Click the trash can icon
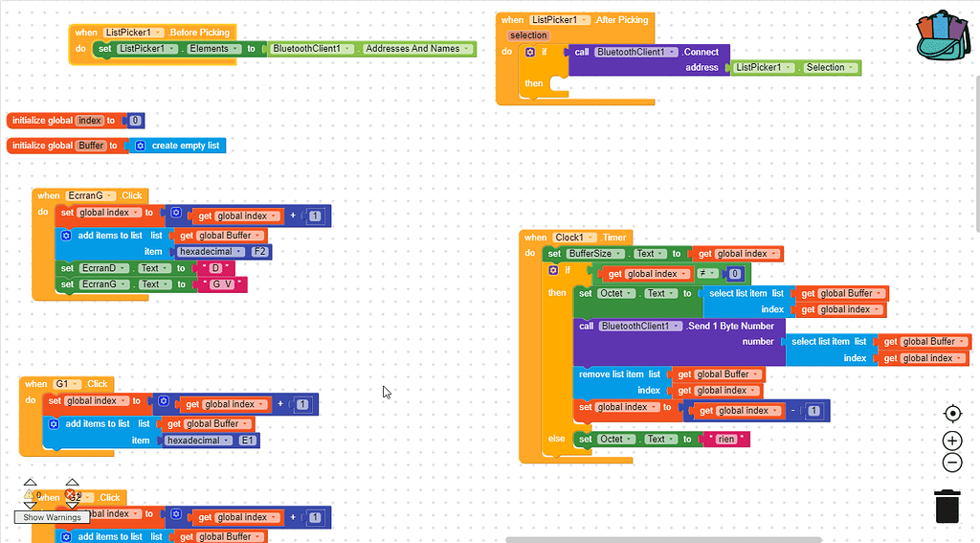 click(947, 506)
